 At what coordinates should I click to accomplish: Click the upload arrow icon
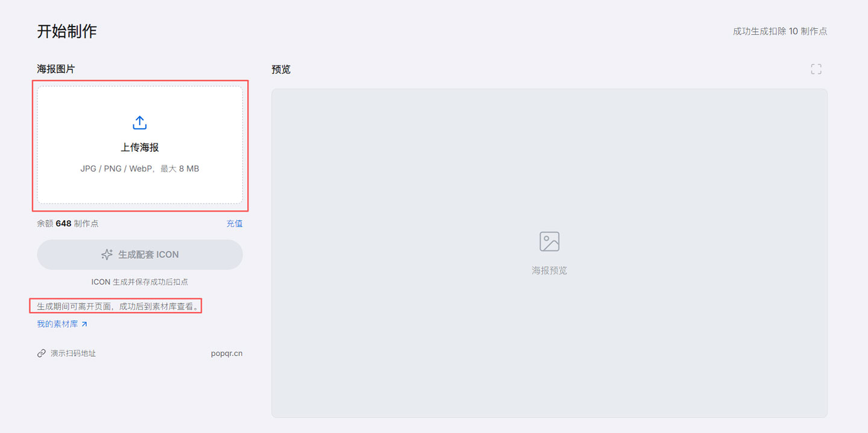pos(139,123)
